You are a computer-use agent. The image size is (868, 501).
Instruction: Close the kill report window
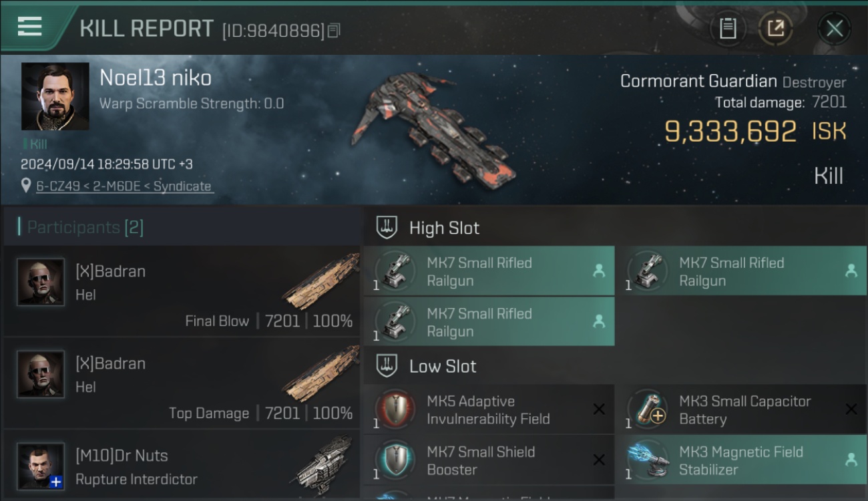(834, 29)
